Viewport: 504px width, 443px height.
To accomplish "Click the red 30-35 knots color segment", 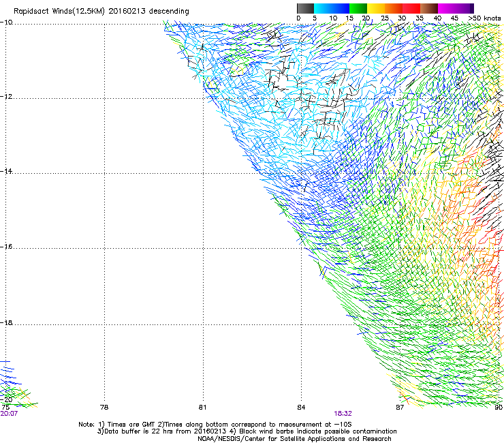I will 411,8.
